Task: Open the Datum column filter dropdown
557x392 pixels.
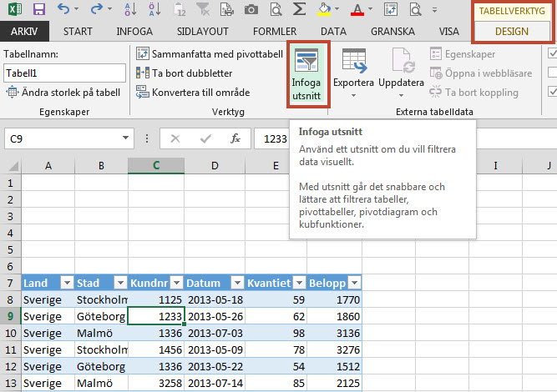Action: (238, 283)
